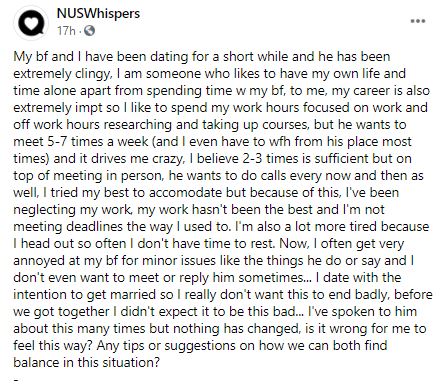
Task: Click the phrase 'neglecting my work'
Action: (x=72, y=209)
